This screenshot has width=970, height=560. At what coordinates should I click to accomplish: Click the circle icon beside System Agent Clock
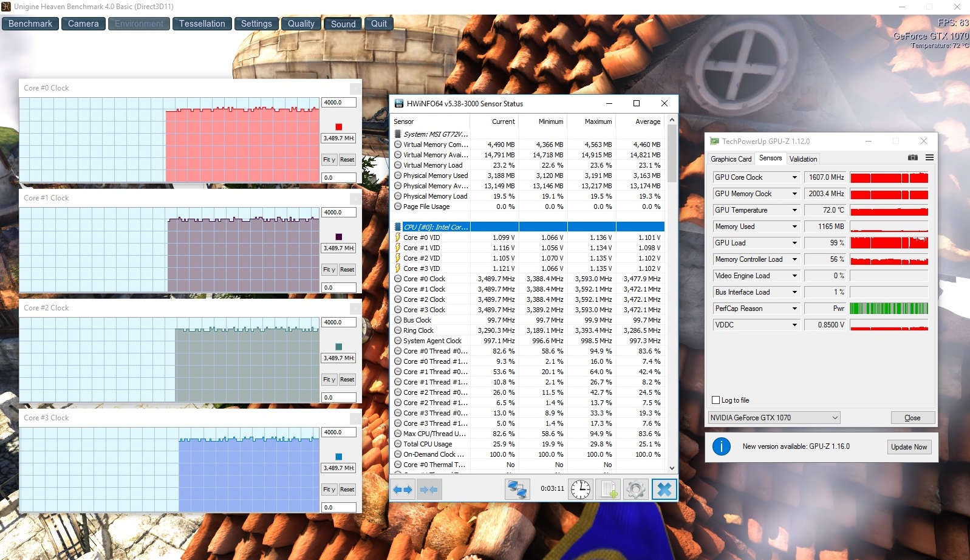(x=398, y=341)
